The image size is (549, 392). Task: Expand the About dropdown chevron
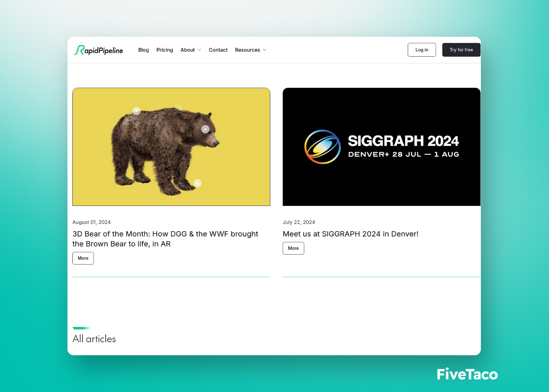[199, 50]
